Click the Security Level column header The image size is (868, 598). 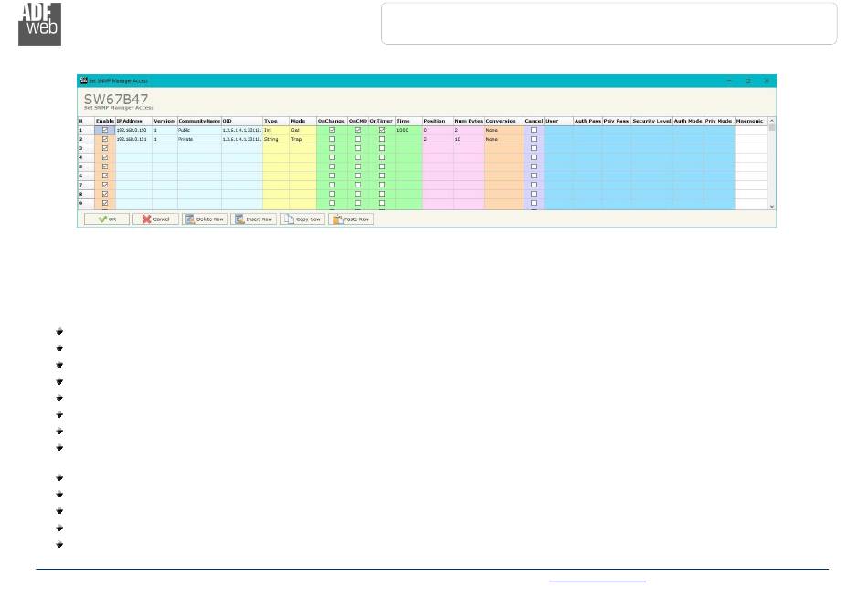tap(651, 121)
